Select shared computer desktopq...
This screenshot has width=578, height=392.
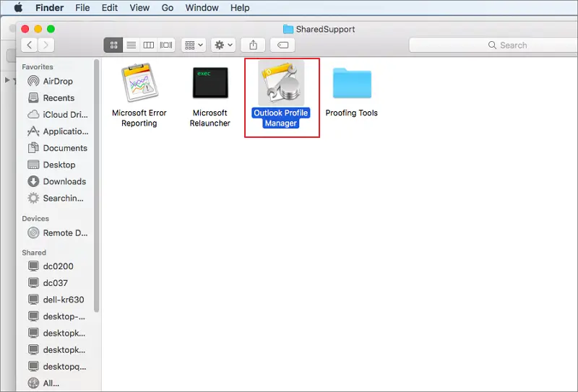58,367
